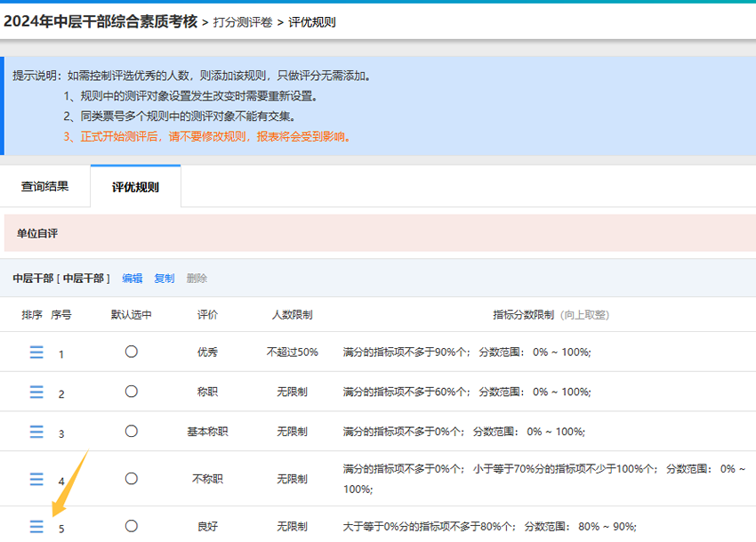
Task: Click the sort handle icon for row 4 不称职
Action: coord(36,479)
